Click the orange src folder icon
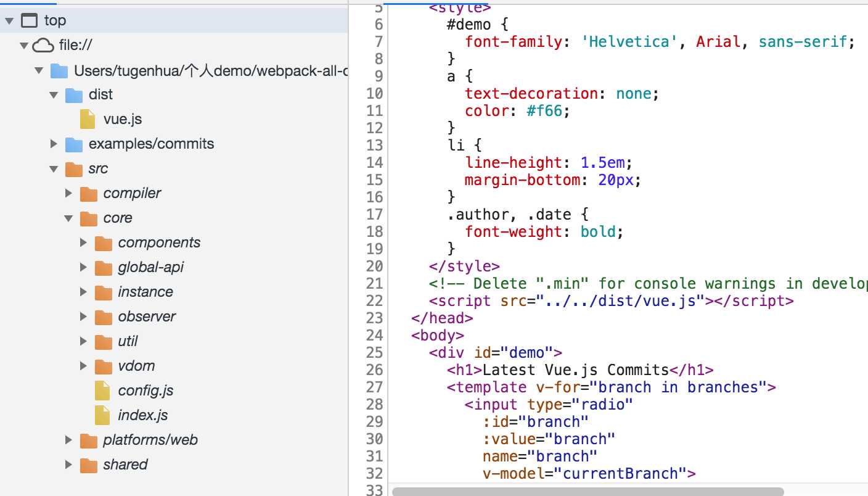The image size is (868, 496). pos(73,169)
